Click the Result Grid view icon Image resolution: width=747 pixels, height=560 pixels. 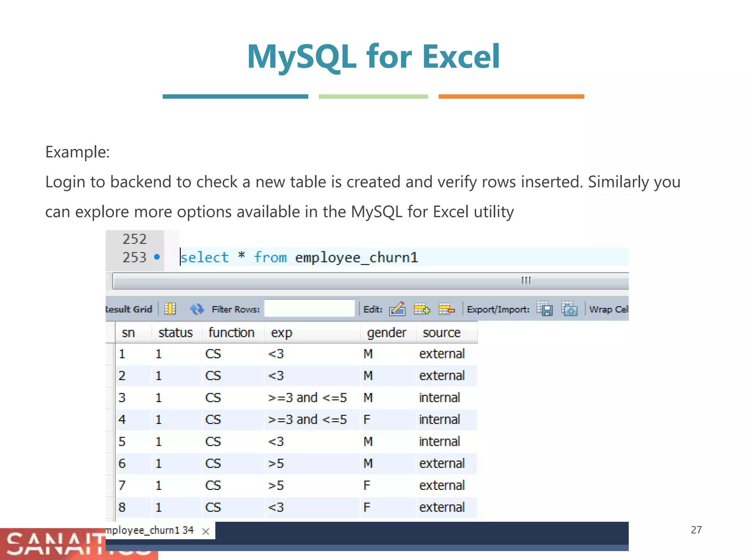(170, 309)
